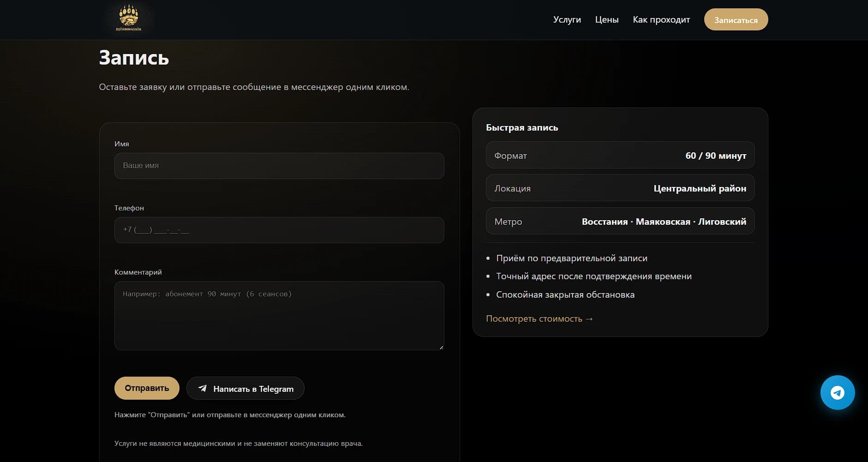Grab the comment textarea resize handle

tap(441, 347)
